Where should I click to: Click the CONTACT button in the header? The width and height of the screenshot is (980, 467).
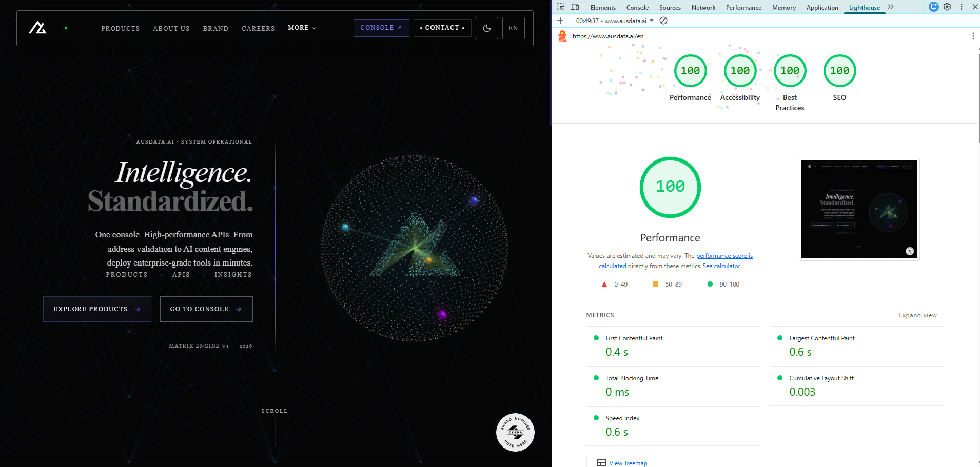pyautogui.click(x=442, y=28)
